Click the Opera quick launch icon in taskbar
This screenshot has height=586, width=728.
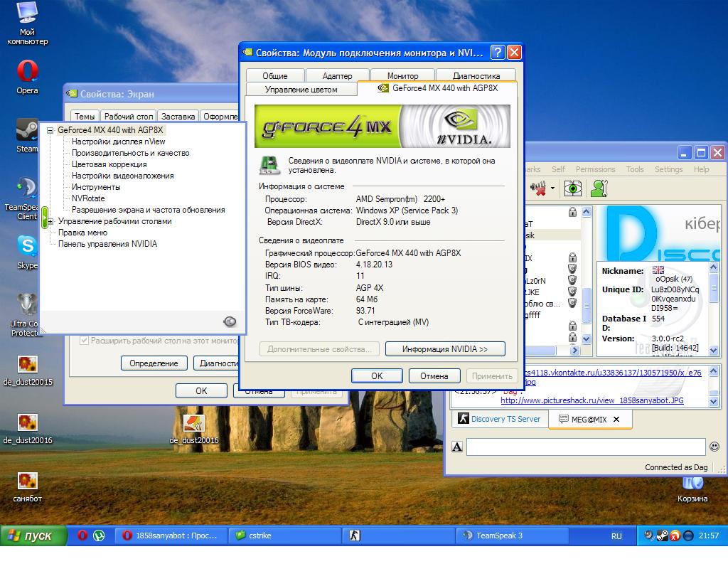click(82, 536)
